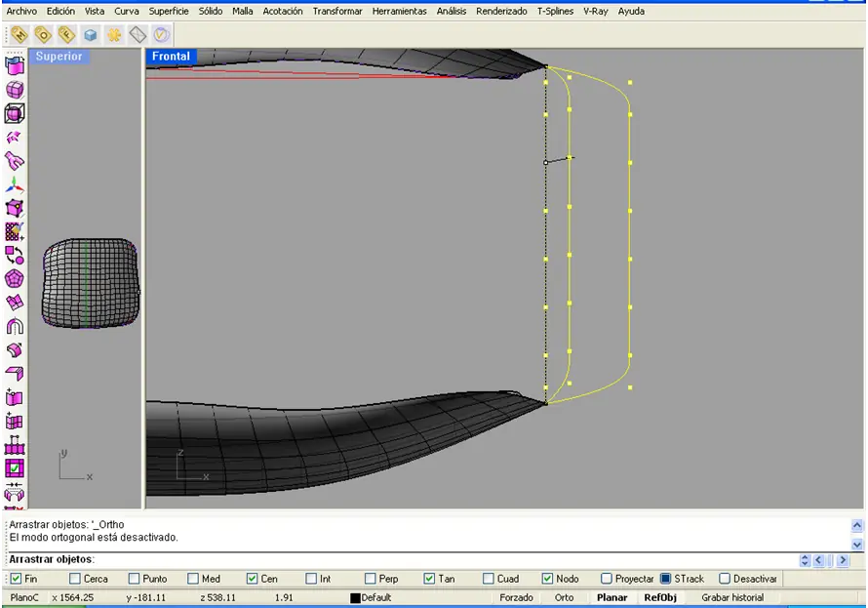The width and height of the screenshot is (868, 608).
Task: Click command history scroll down arrow
Action: click(857, 545)
